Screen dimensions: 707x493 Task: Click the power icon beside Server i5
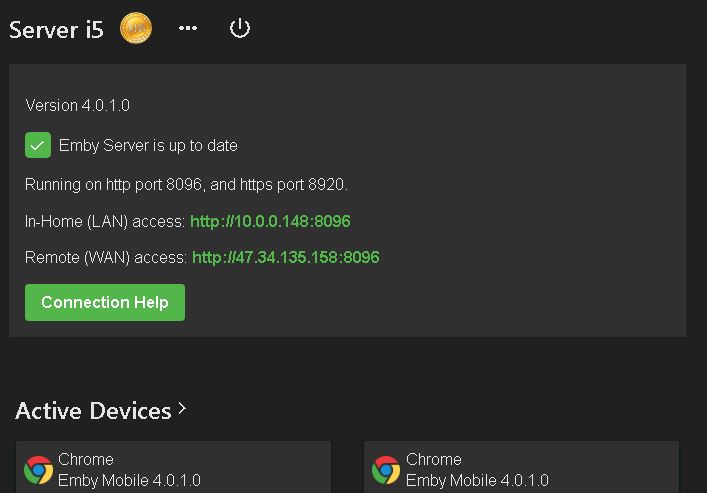coord(240,28)
